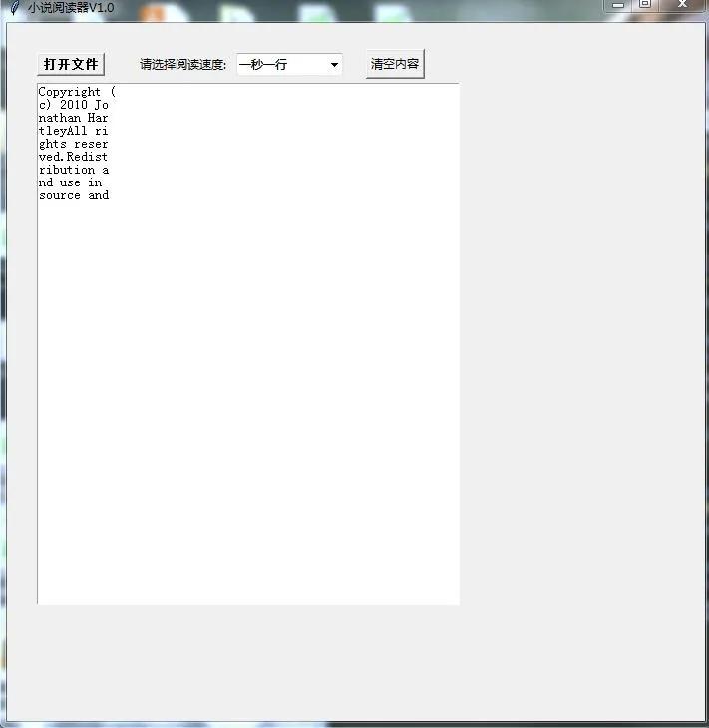Click empty white area of text box

(x=249, y=399)
